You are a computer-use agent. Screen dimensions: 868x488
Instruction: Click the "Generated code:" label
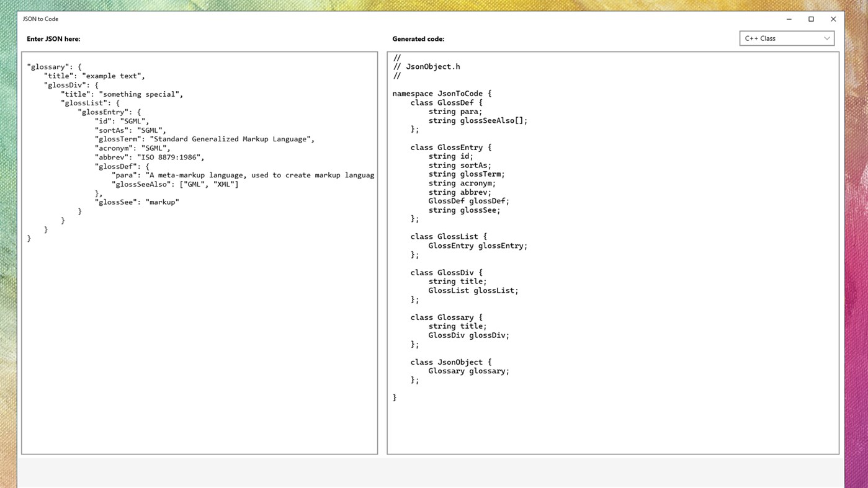(418, 39)
